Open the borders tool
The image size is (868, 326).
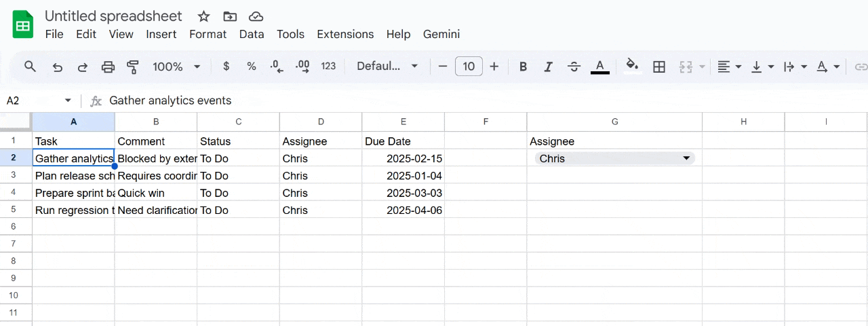(658, 67)
